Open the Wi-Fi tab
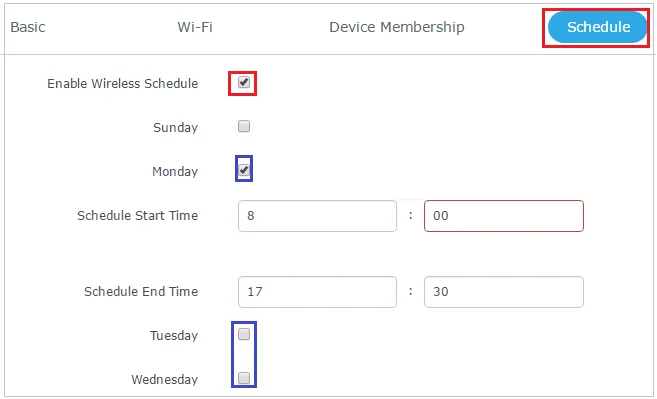The width and height of the screenshot is (657, 399). [x=195, y=27]
